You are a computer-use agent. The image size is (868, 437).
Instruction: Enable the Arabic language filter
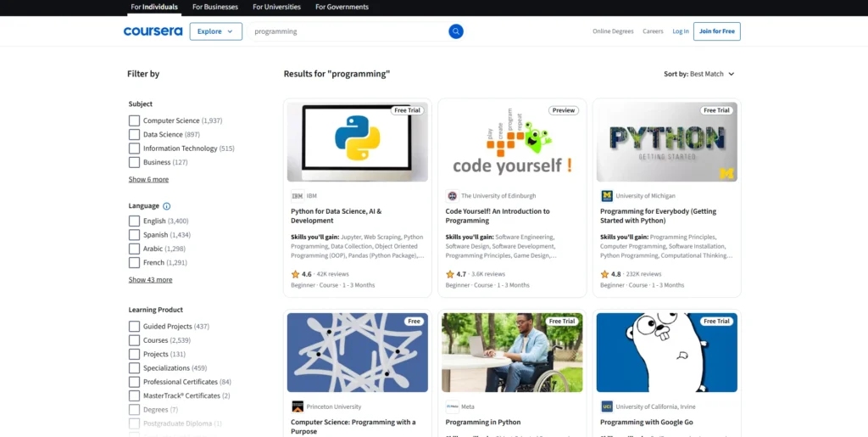pos(134,249)
